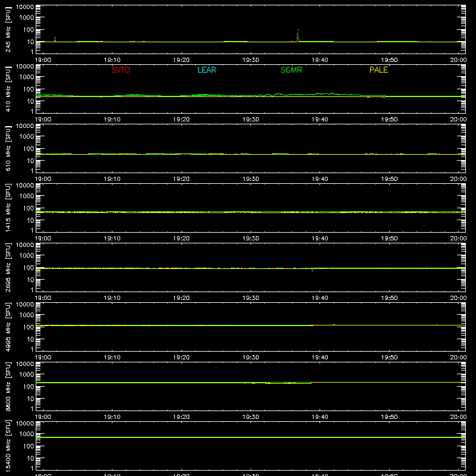
Task: Select the 245 MHz [SFU] axis title
Action: (8, 29)
